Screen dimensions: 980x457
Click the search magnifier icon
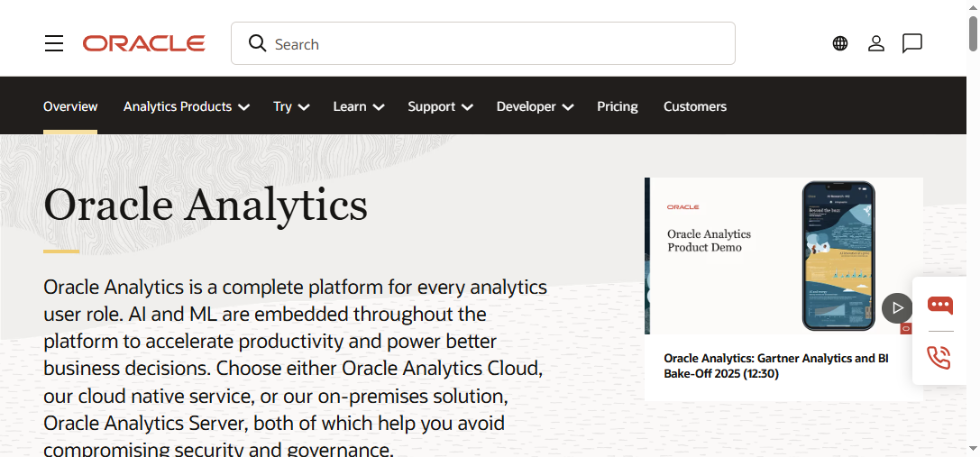257,43
